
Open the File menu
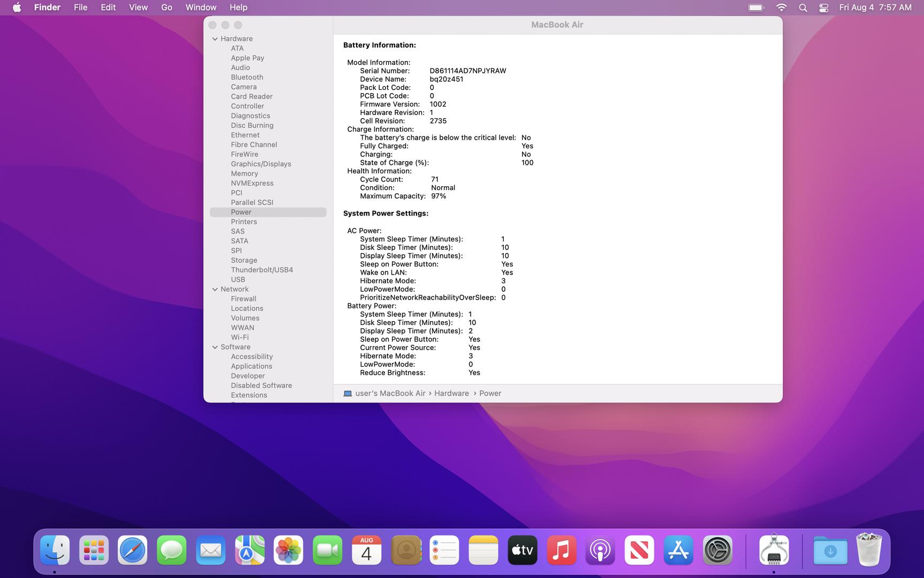click(81, 7)
